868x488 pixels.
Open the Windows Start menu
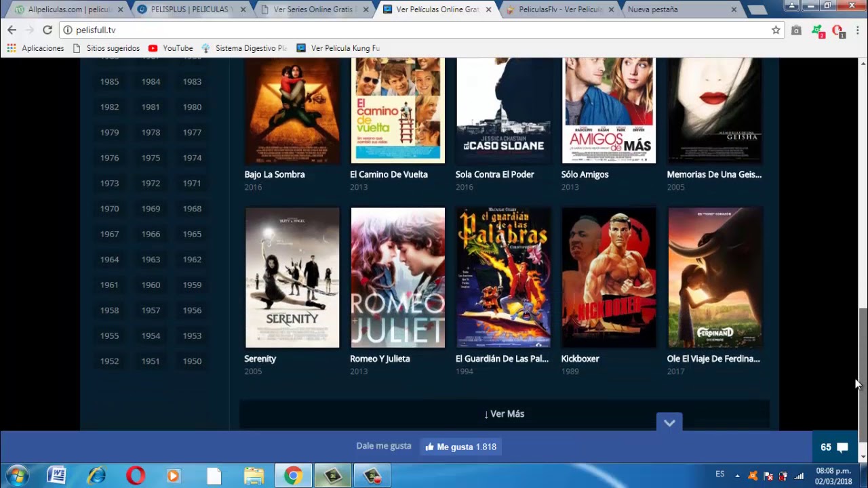point(18,476)
